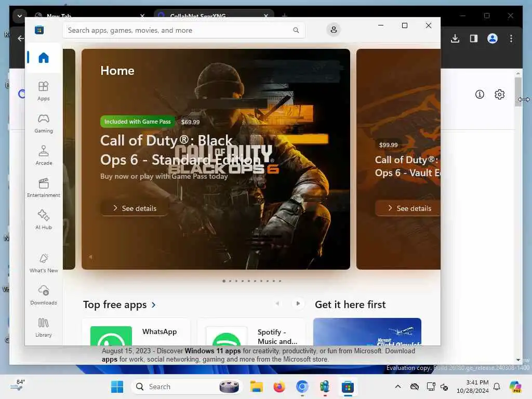Click the Included with Game Pass badge
532x399 pixels.
click(137, 122)
